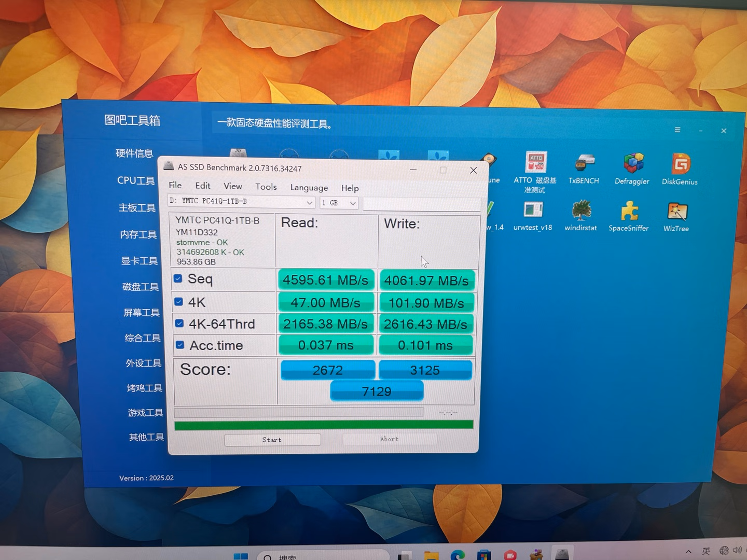
Task: Click the Start benchmark button
Action: pyautogui.click(x=272, y=440)
